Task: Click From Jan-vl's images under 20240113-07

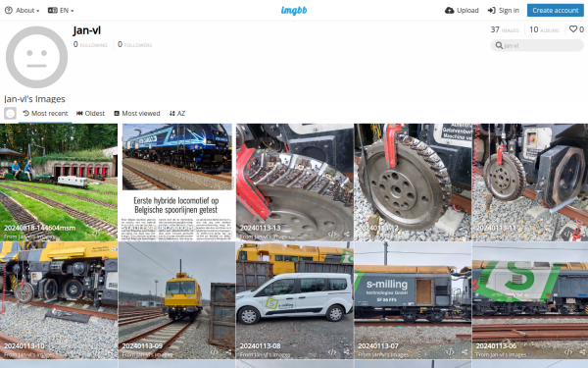Action: pos(383,354)
